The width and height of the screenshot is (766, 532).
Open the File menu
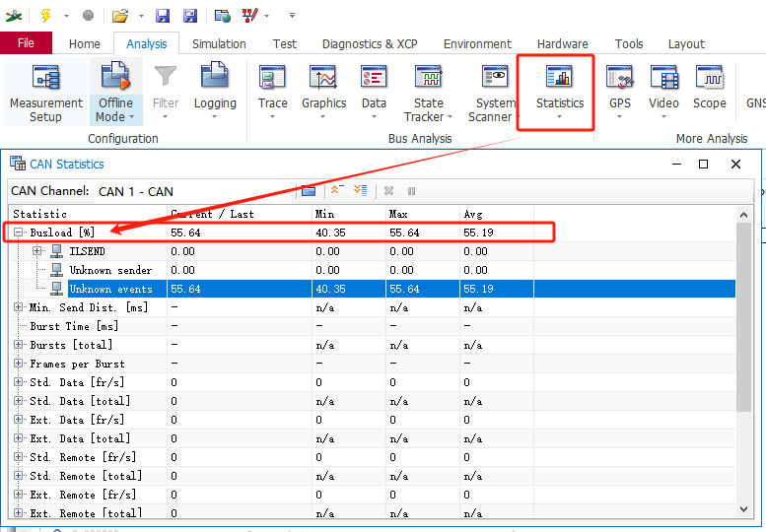pyautogui.click(x=26, y=43)
